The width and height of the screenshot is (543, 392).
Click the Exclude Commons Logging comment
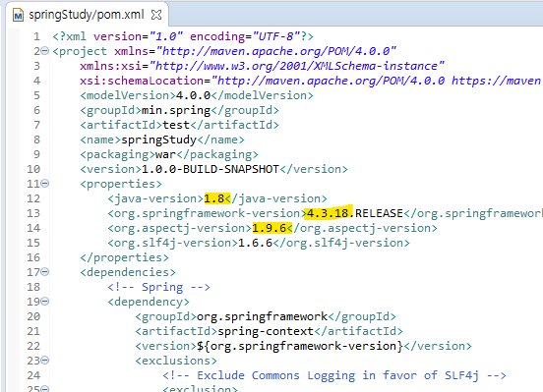(334, 375)
